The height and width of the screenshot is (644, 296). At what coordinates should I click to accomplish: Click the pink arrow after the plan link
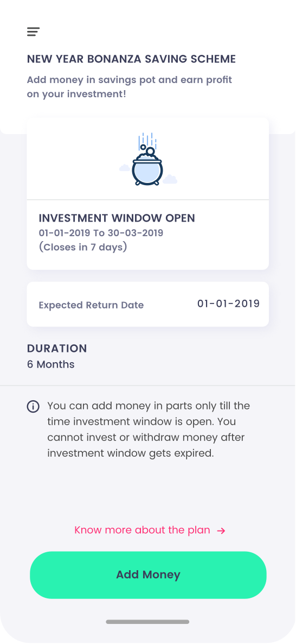[221, 531]
